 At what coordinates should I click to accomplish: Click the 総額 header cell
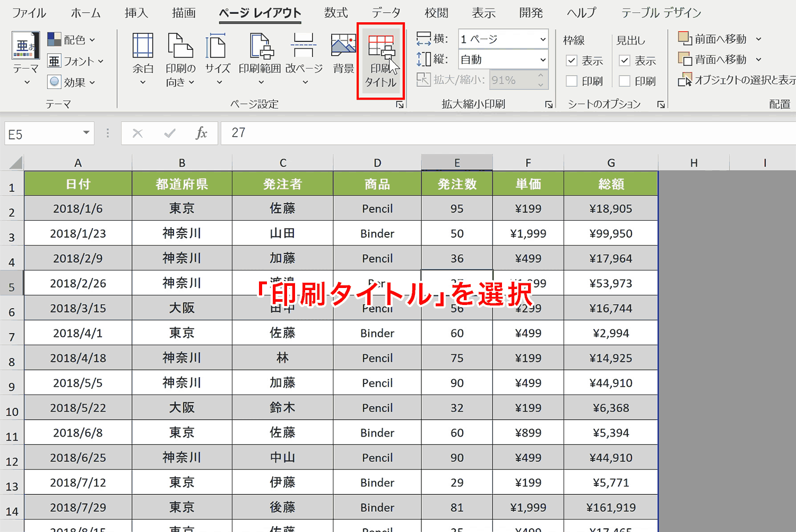pos(611,184)
